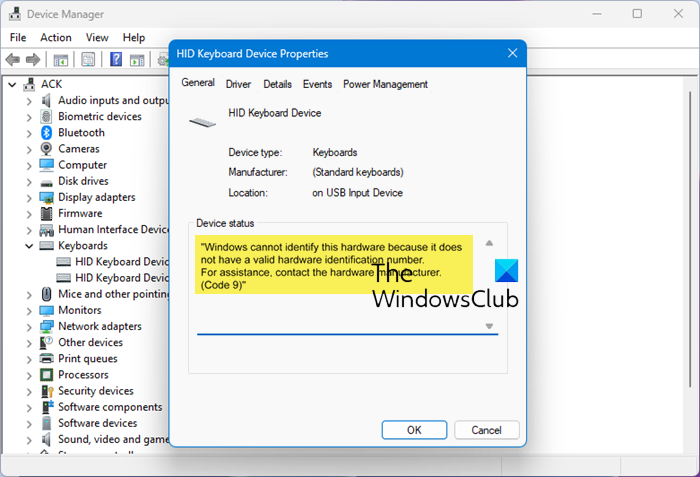Screen dimensions: 700x477
Task: Select the first HID Keyboard Device entry
Action: [121, 262]
